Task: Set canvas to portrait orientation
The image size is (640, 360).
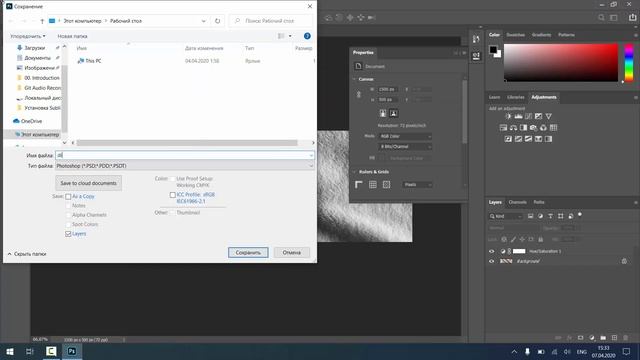Action: [383, 113]
